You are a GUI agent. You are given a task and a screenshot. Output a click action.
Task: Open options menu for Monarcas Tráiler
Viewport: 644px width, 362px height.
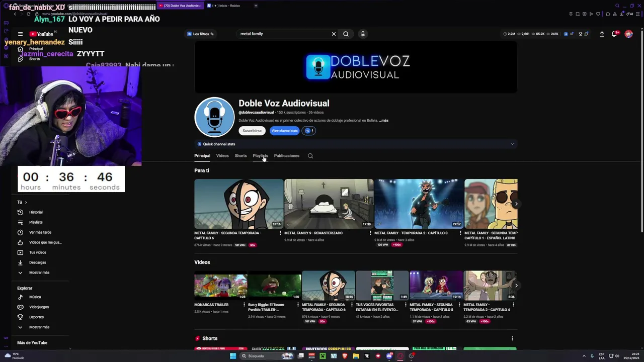click(x=244, y=305)
